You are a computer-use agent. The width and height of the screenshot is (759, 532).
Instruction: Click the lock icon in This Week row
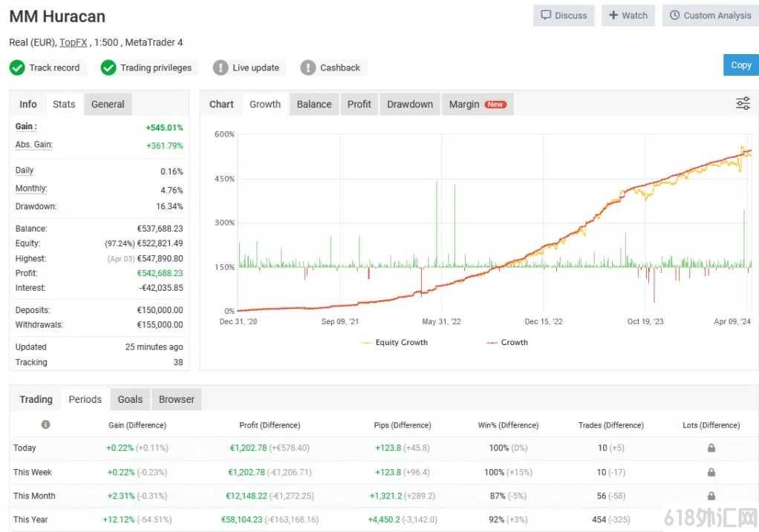click(711, 472)
